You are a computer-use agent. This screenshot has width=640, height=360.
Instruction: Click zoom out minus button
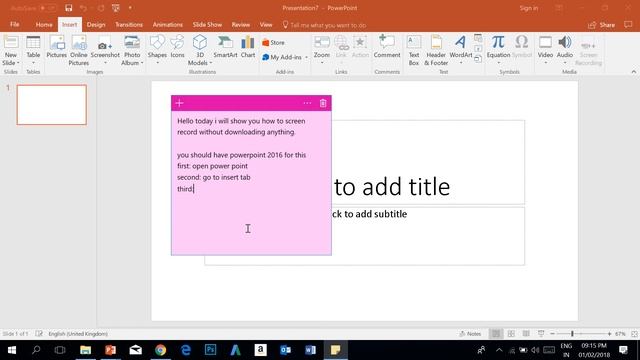pos(552,333)
